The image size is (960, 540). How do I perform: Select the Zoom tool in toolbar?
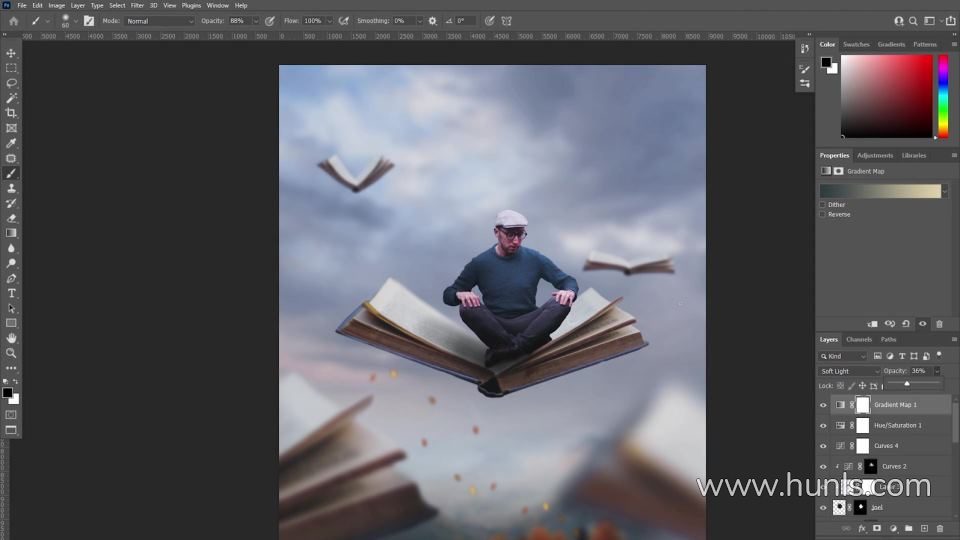(11, 353)
